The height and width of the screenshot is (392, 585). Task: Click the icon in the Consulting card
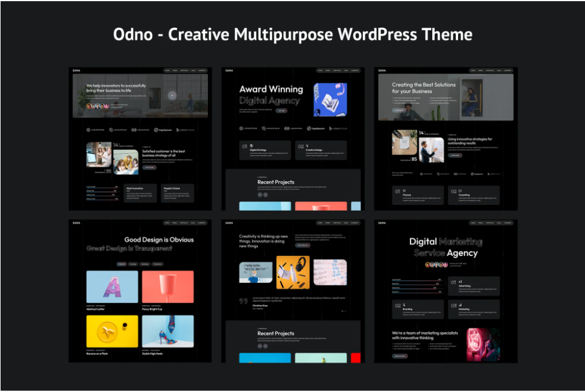coord(460,191)
